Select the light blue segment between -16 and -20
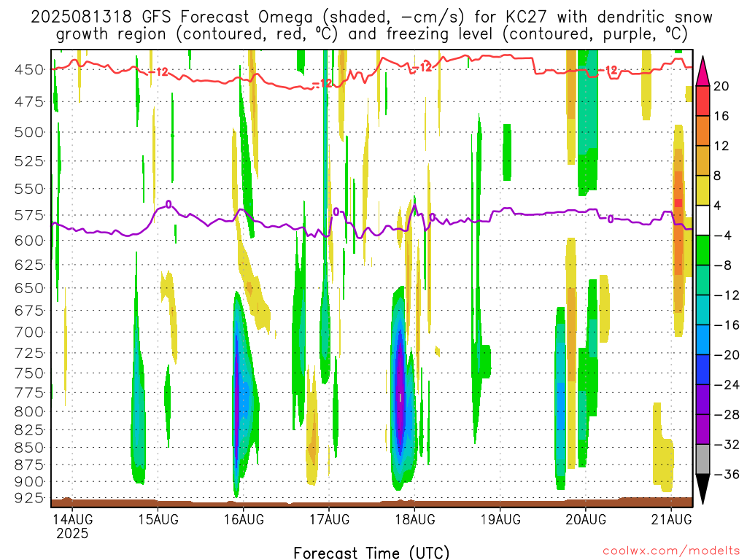The image size is (747, 560). click(x=703, y=340)
